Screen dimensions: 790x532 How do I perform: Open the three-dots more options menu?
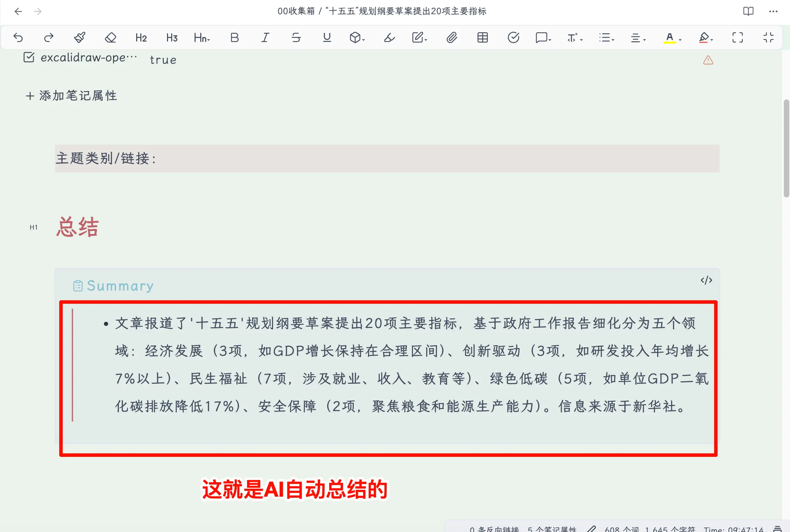click(773, 11)
